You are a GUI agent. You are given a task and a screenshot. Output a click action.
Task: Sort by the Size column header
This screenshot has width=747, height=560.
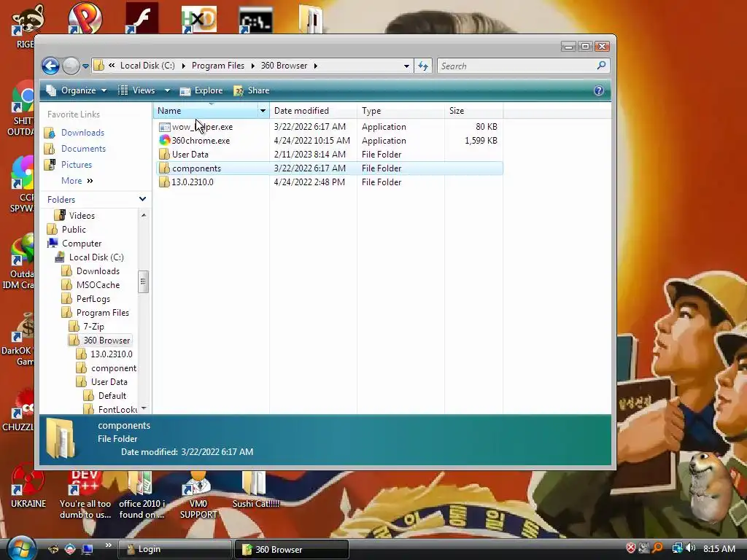[x=473, y=111]
